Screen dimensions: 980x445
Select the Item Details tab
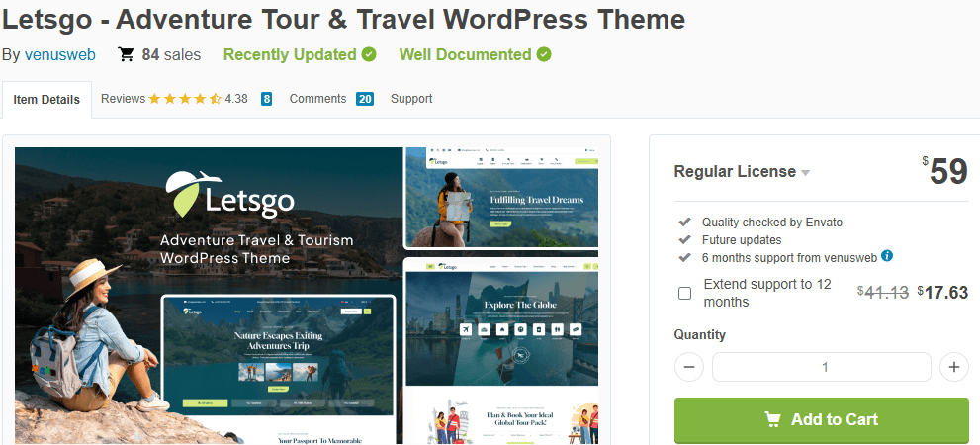(x=46, y=99)
